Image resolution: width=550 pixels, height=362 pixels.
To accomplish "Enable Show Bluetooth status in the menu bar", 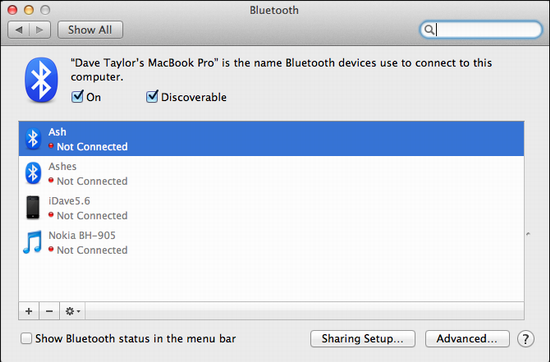I will pos(26,338).
